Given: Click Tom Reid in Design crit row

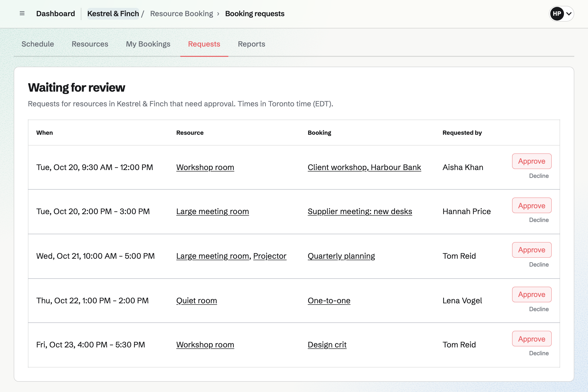Looking at the screenshot, I should (459, 345).
